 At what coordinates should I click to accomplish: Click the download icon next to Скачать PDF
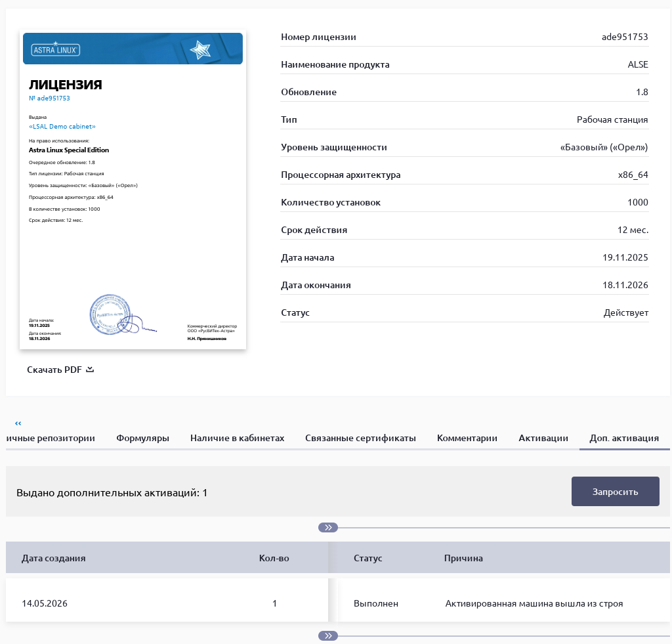pyautogui.click(x=89, y=370)
